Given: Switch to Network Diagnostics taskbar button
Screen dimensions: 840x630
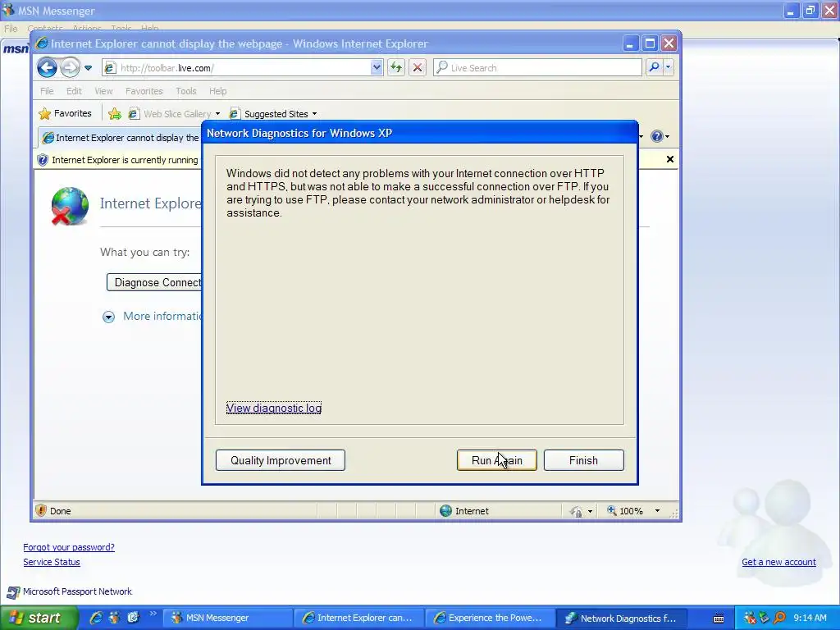Looking at the screenshot, I should [x=621, y=618].
